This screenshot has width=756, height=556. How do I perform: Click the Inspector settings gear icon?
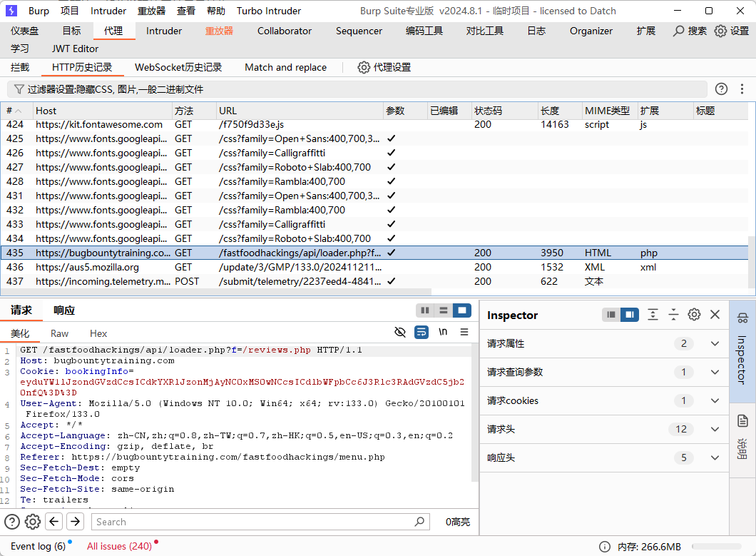tap(694, 315)
